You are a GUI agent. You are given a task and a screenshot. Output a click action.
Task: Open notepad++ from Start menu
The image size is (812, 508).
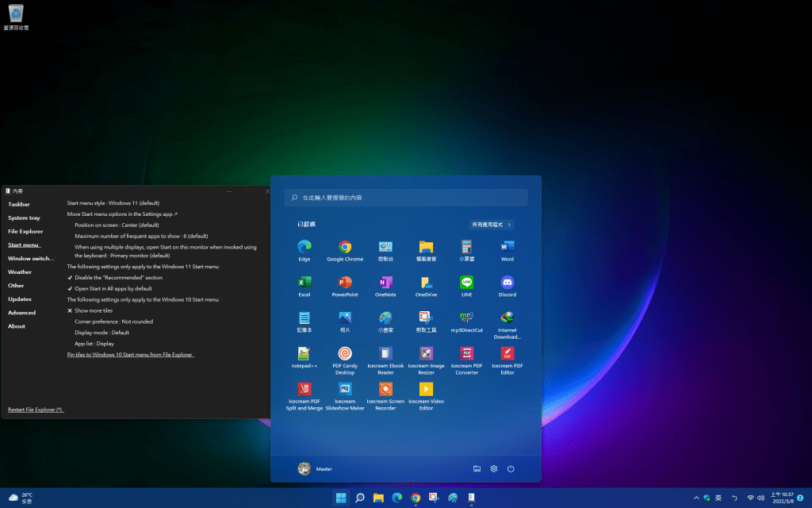pos(304,354)
